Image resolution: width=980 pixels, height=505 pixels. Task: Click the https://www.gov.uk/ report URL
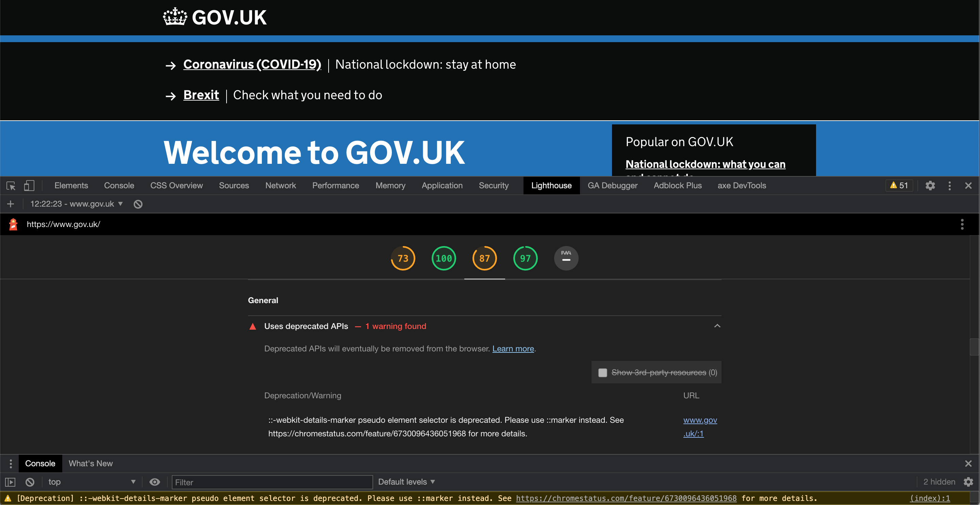(64, 224)
